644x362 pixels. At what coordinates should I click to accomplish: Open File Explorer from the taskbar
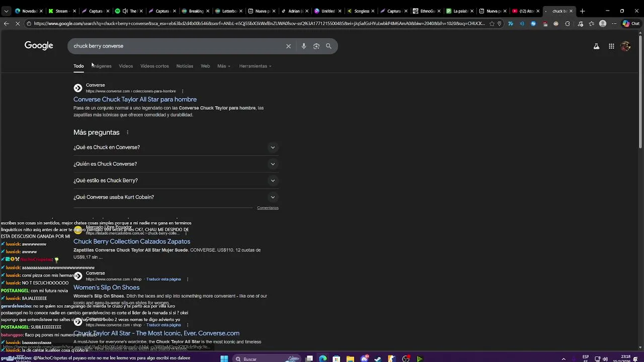point(350,358)
